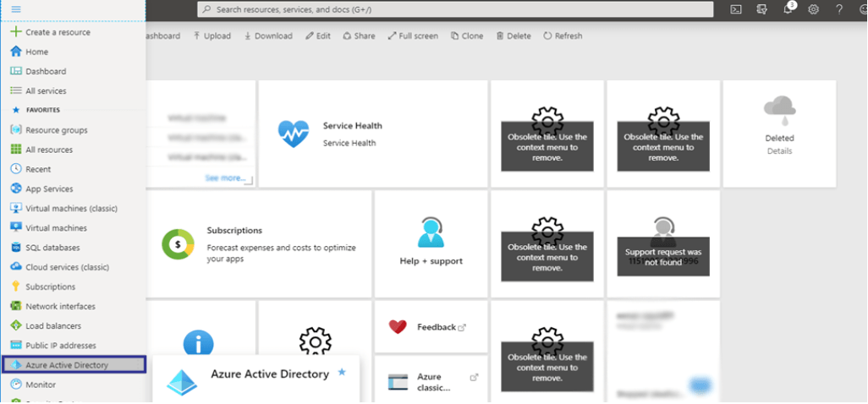Image resolution: width=868 pixels, height=404 pixels.
Task: View notifications bell icon
Action: 788,9
